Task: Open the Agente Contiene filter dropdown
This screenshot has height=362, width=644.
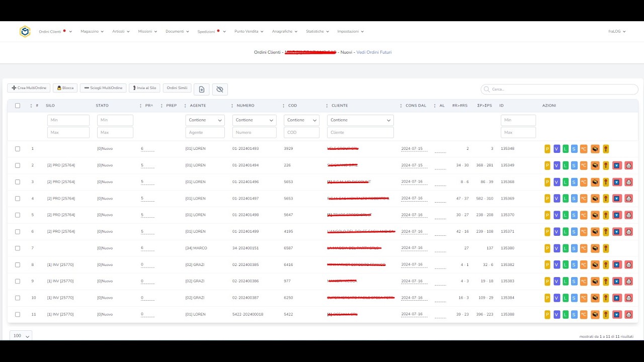Action: pos(205,120)
